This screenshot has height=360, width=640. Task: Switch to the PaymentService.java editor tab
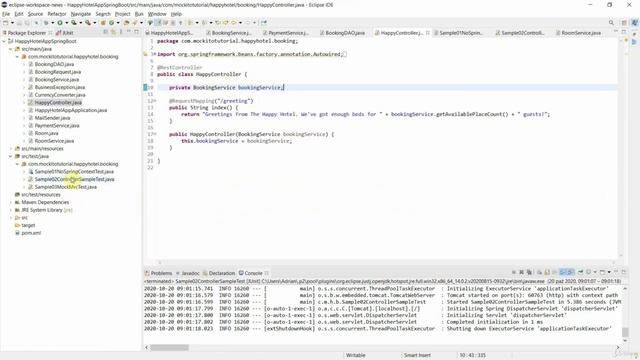tap(286, 33)
